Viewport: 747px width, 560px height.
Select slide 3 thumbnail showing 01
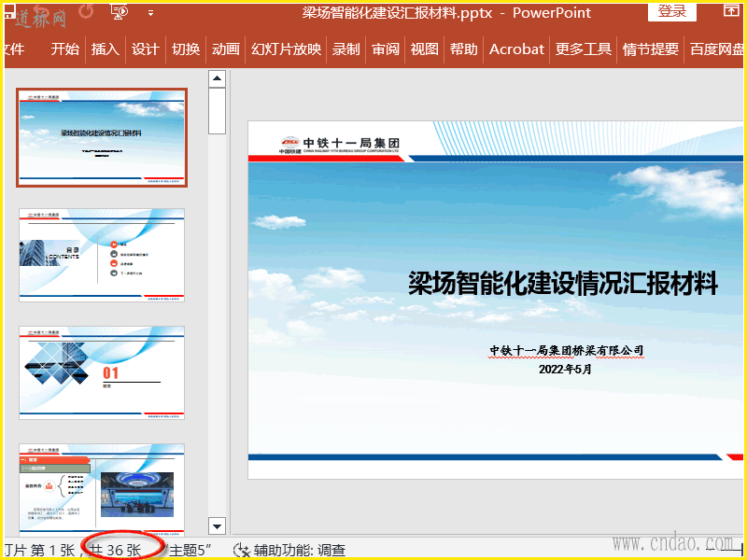pyautogui.click(x=102, y=372)
